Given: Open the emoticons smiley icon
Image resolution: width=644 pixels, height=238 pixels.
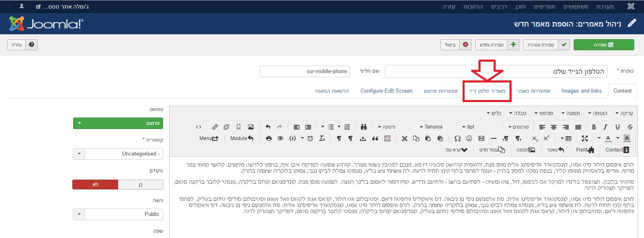Looking at the screenshot, I should tap(469, 138).
